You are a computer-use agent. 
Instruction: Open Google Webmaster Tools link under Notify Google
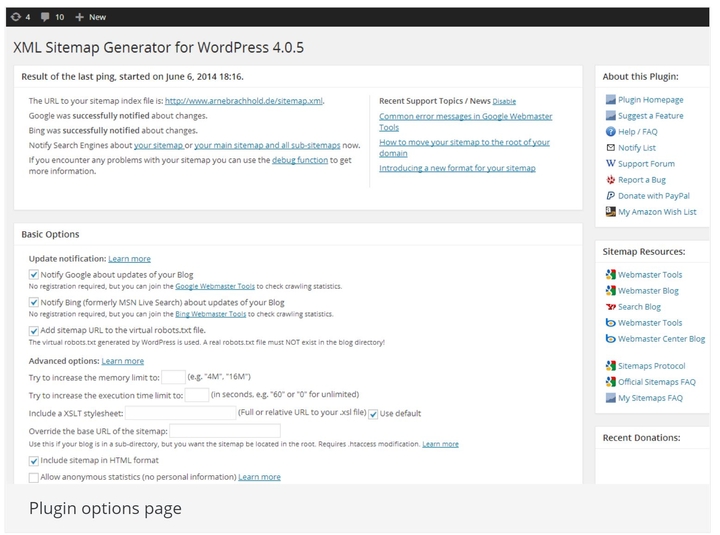[215, 286]
